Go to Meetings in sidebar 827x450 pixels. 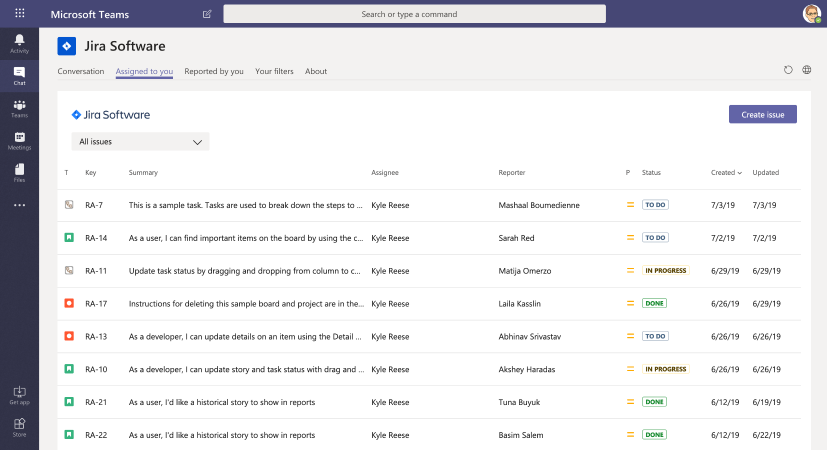tap(19, 140)
